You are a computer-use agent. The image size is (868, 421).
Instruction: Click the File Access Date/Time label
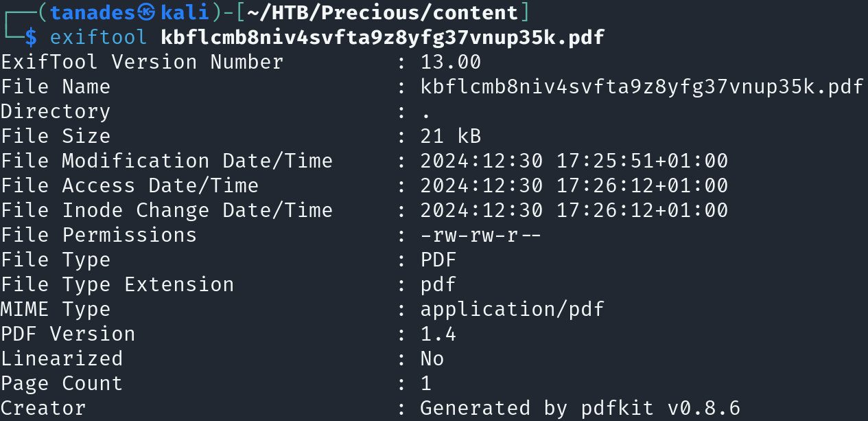coord(130,185)
